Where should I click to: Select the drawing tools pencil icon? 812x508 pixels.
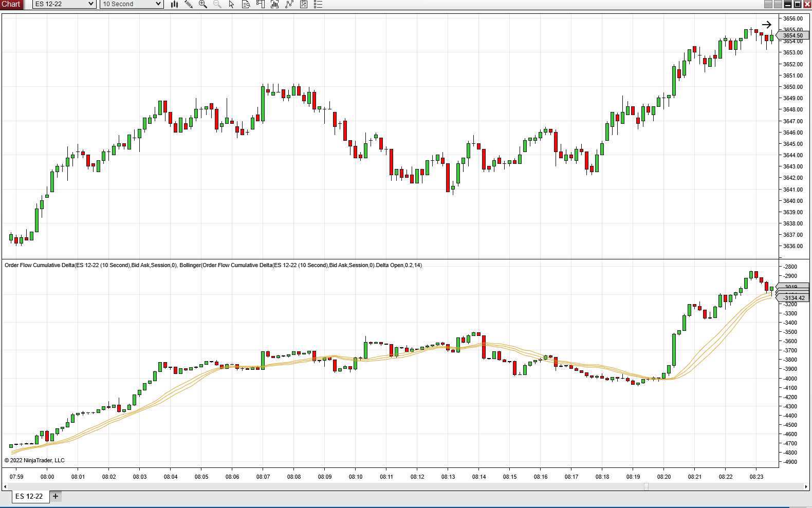point(189,4)
